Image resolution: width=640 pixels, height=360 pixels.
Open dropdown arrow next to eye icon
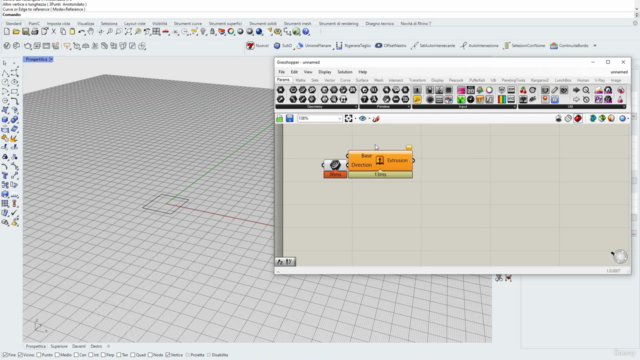pyautogui.click(x=369, y=119)
